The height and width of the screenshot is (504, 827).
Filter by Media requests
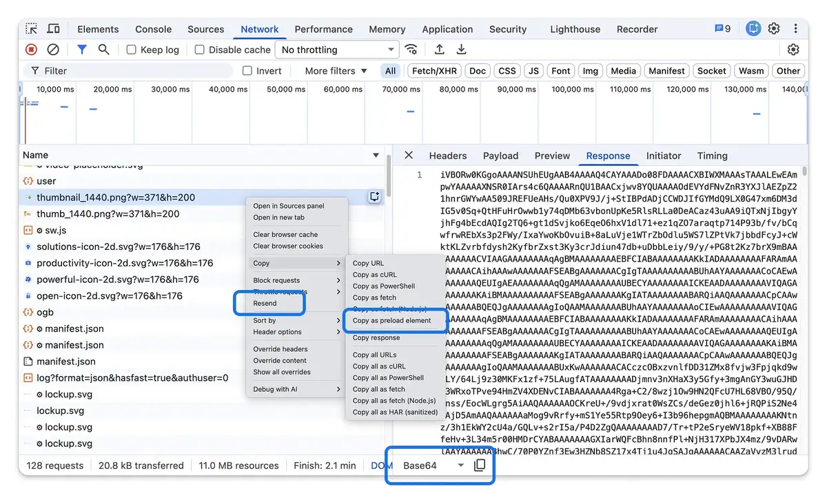pos(623,71)
